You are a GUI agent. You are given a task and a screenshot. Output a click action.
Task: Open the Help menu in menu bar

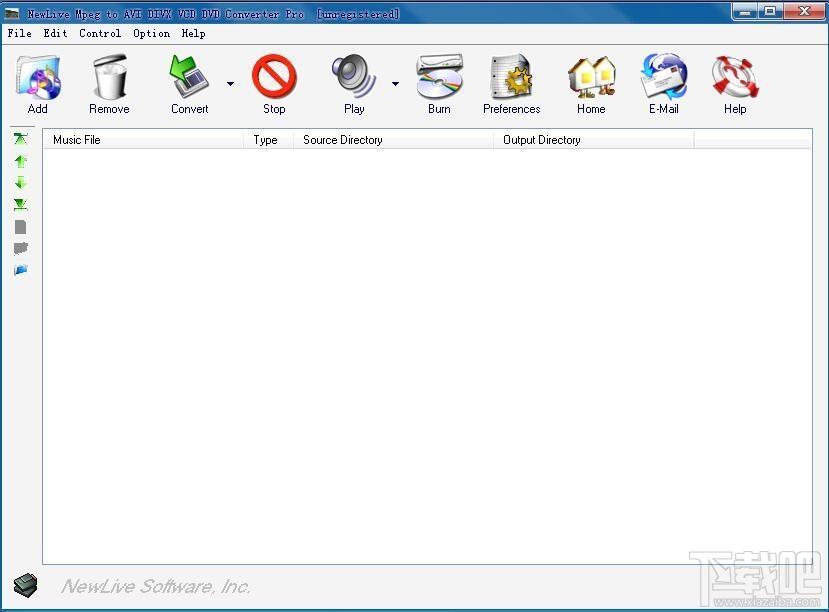click(194, 33)
